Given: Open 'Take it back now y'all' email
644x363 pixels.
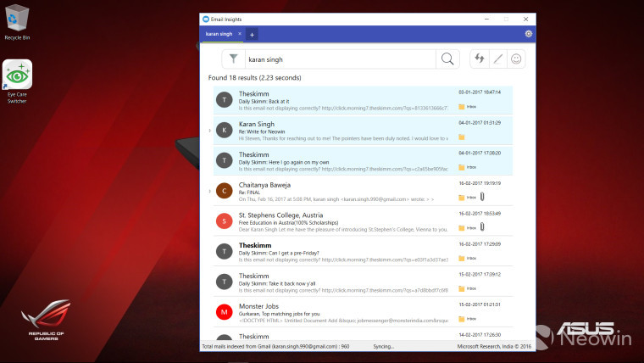Looking at the screenshot, I should click(363, 282).
